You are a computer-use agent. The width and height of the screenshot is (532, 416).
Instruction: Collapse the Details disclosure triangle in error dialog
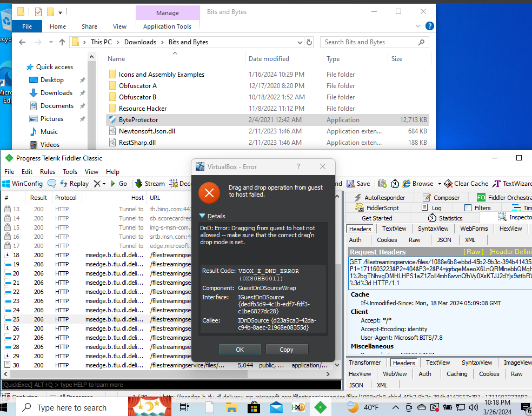tap(202, 216)
